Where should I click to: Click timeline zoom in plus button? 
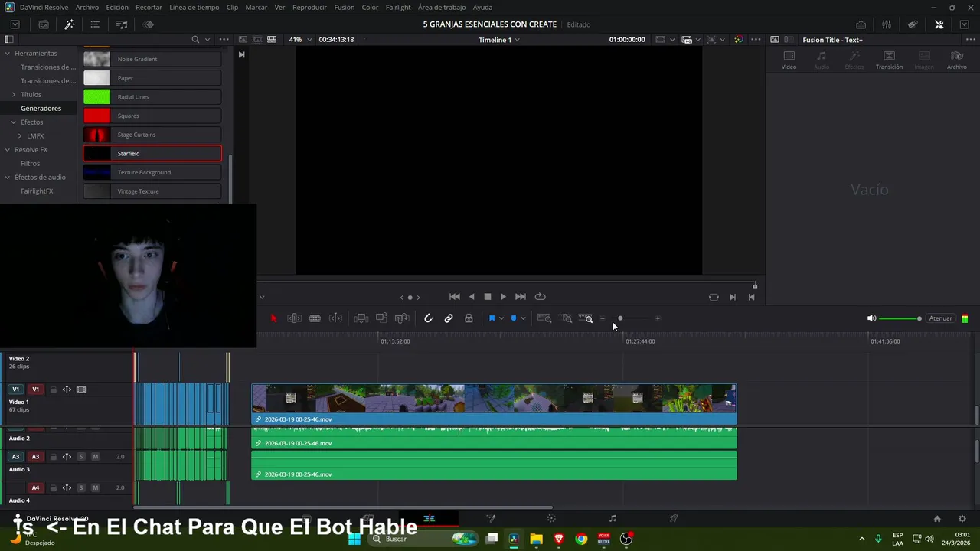click(658, 318)
